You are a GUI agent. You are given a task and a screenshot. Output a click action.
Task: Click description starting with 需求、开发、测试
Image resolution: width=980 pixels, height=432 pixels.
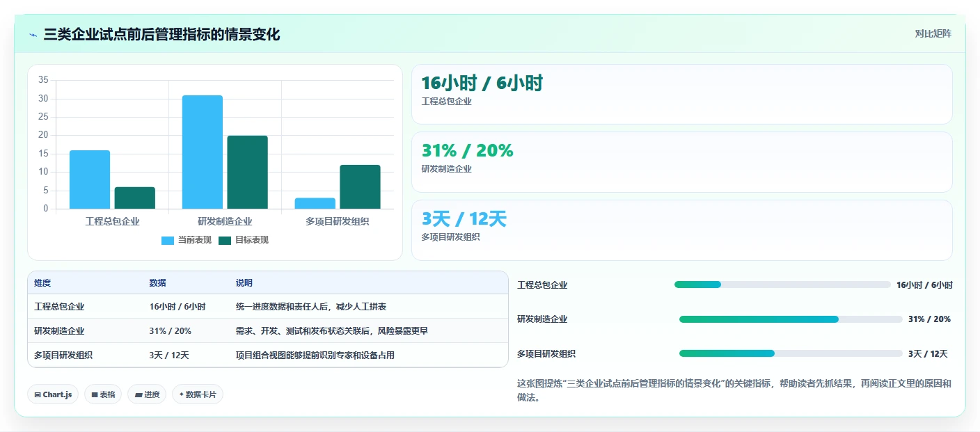332,331
